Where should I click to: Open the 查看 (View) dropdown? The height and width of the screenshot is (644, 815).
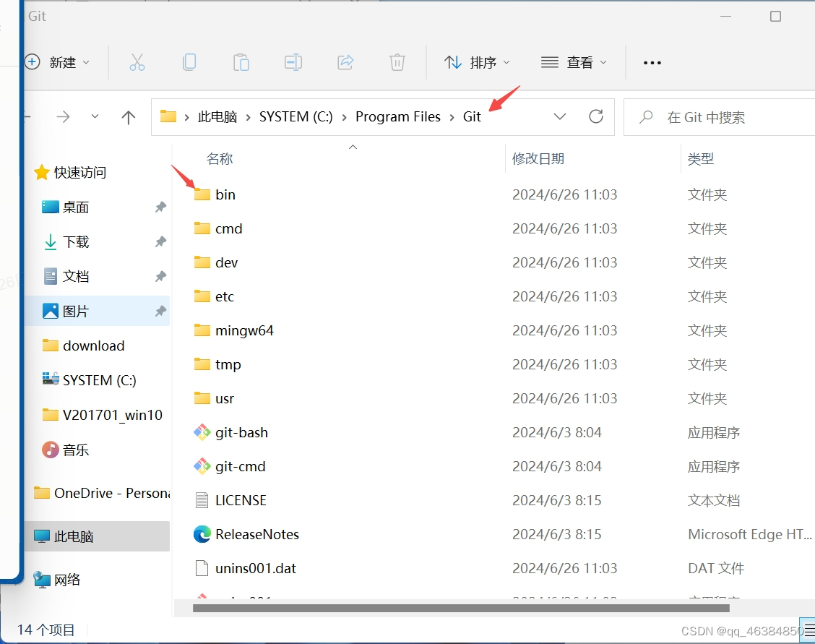pyautogui.click(x=574, y=62)
